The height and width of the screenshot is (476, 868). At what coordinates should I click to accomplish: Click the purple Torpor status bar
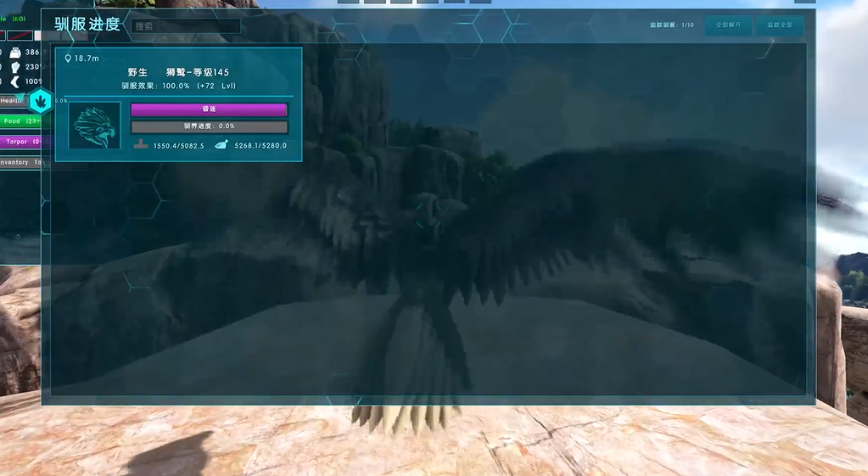[20, 142]
